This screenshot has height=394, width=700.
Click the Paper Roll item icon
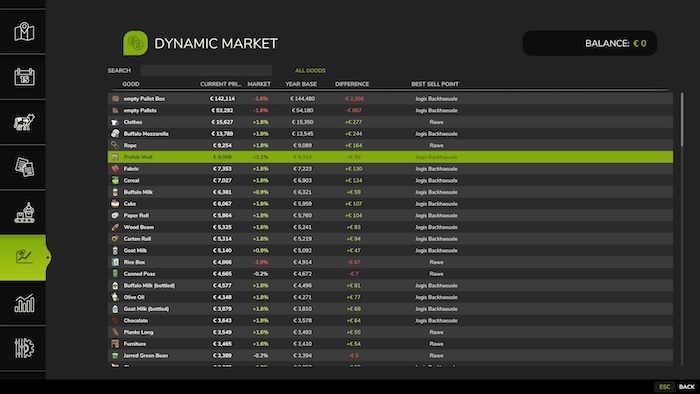(x=115, y=215)
